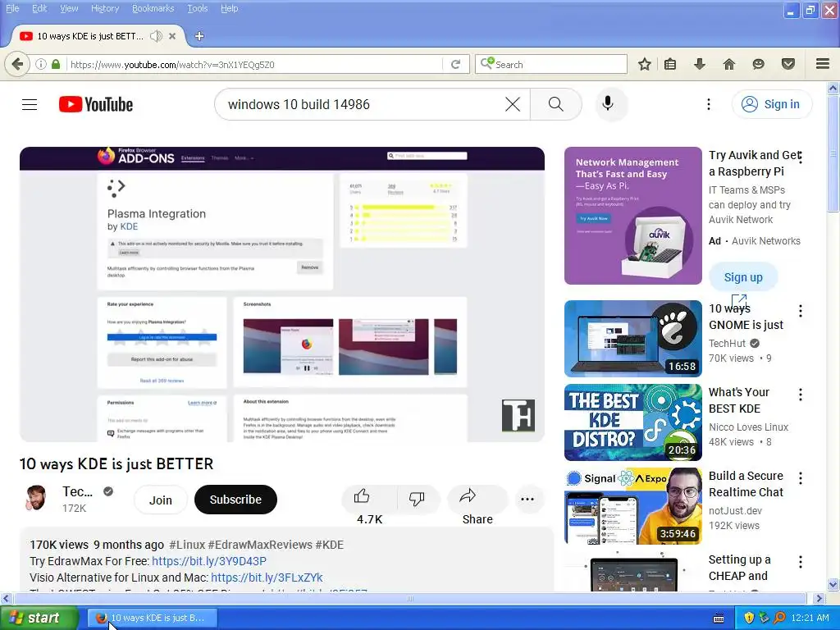840x630 pixels.
Task: Open the Bookmarks menu
Action: [153, 8]
